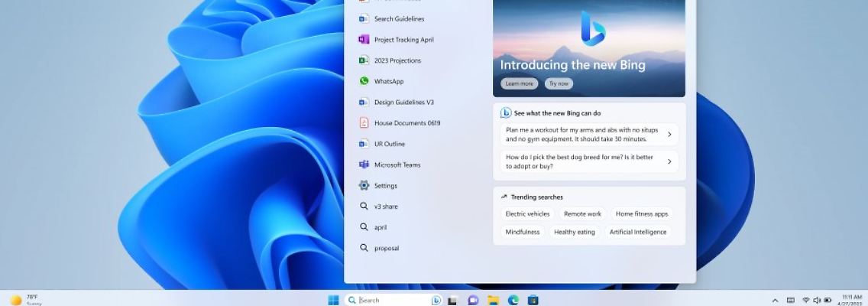Open the best dog breed suggestion
Viewport: 868px width, 306px height.
(589, 162)
